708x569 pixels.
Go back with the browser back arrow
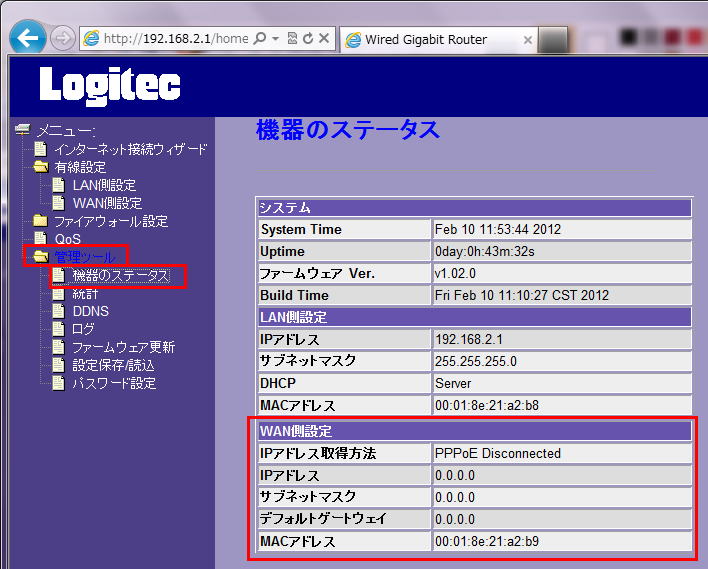pos(28,38)
